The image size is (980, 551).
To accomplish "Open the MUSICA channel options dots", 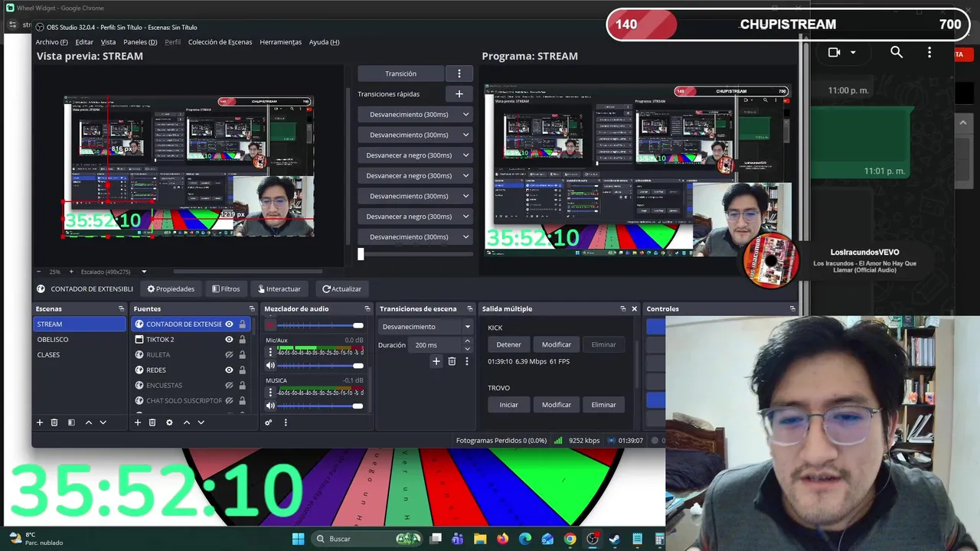I will 270,393.
